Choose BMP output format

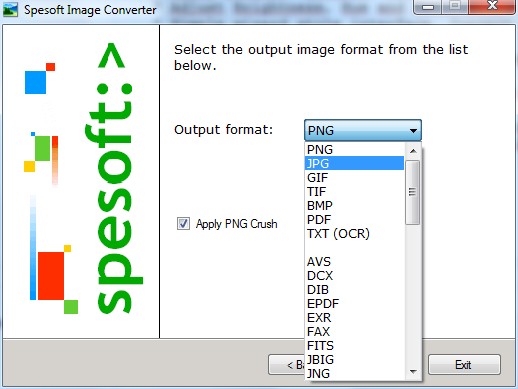tap(355, 205)
